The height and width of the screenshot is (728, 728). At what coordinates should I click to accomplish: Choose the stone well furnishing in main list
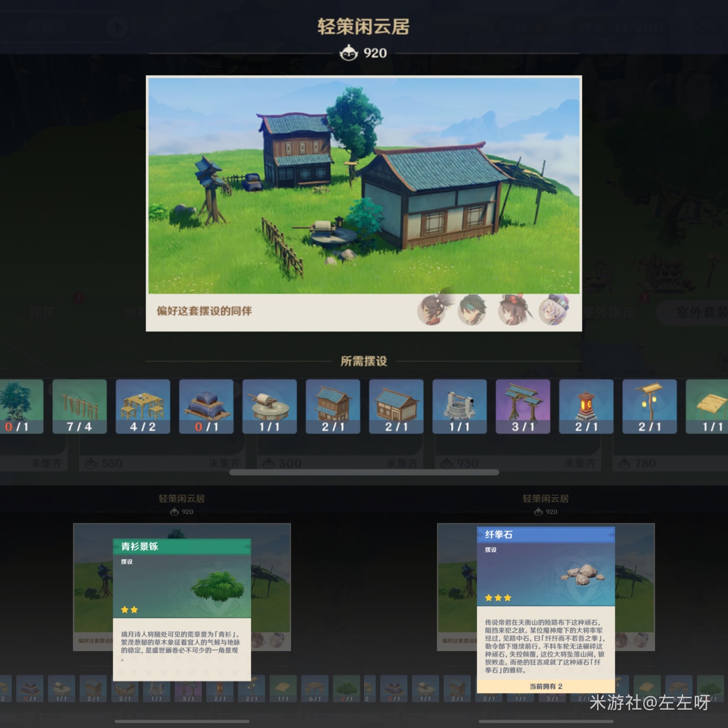coord(460,406)
